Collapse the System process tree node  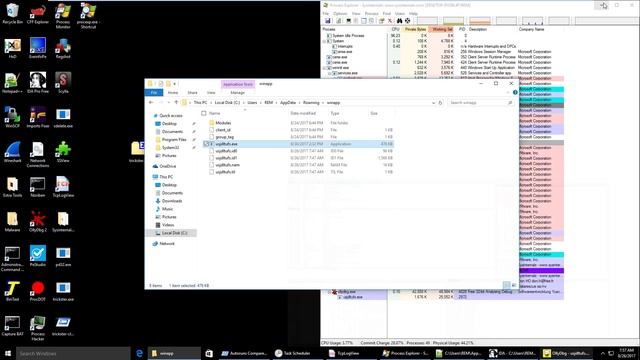pyautogui.click(x=325, y=41)
